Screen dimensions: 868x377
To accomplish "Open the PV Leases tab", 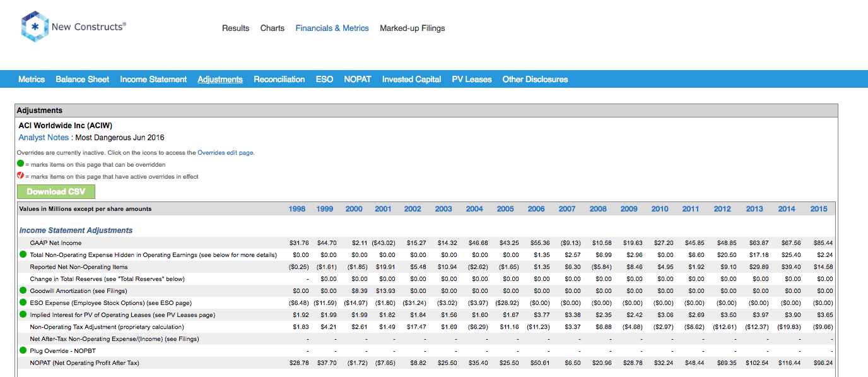I will pos(472,80).
